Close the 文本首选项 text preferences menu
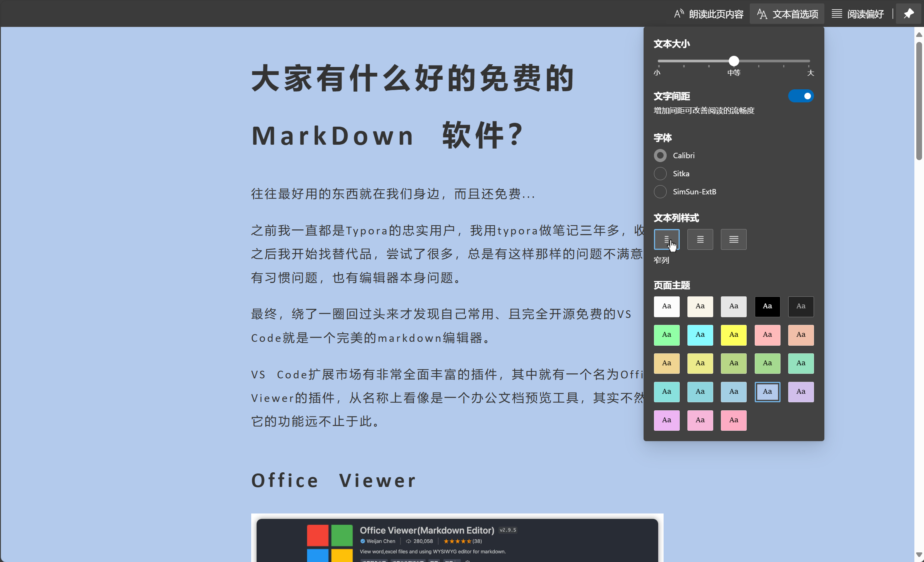The image size is (924, 562). [x=787, y=14]
